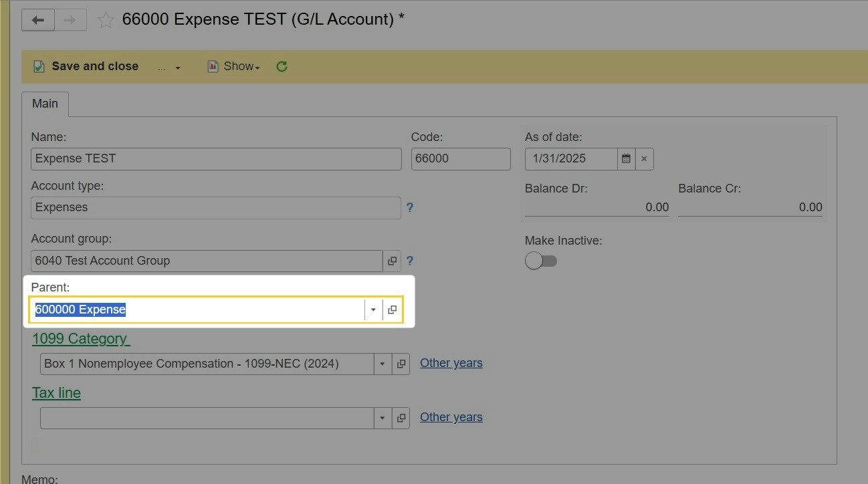Viewport: 868px width, 484px height.
Task: Open the 1099 Category link
Action: point(81,339)
